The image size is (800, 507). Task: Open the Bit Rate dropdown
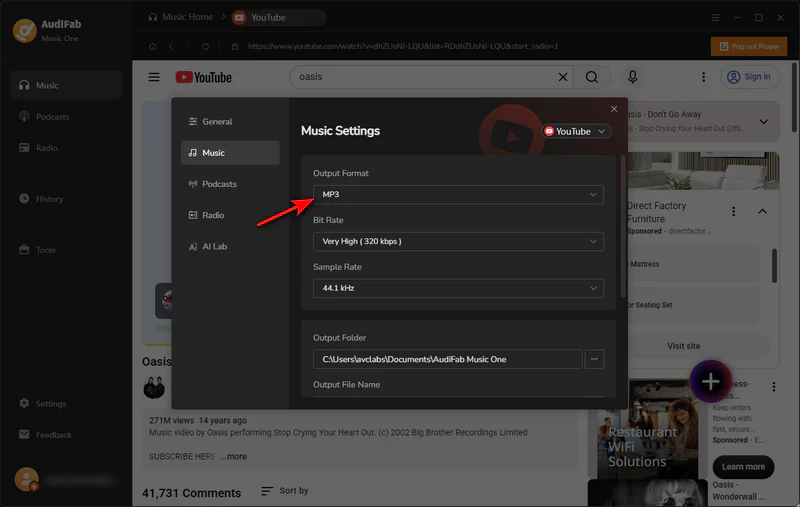pyautogui.click(x=458, y=241)
